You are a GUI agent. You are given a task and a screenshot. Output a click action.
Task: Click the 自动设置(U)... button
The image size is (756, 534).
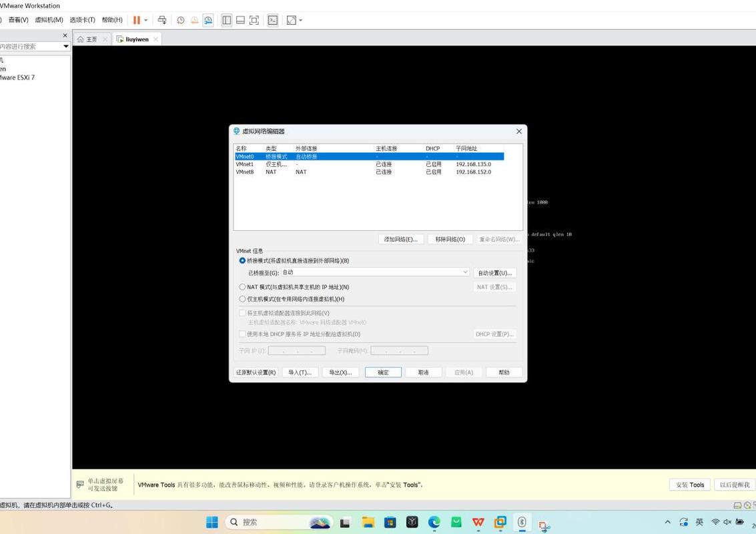(495, 273)
